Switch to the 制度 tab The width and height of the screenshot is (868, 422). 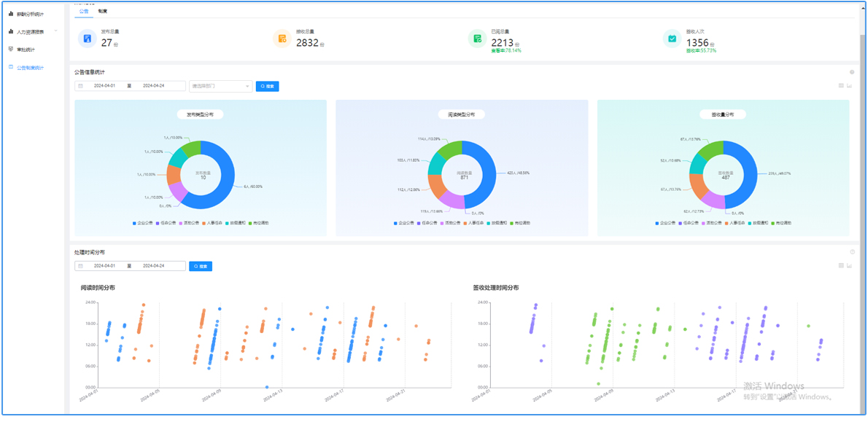pyautogui.click(x=102, y=11)
